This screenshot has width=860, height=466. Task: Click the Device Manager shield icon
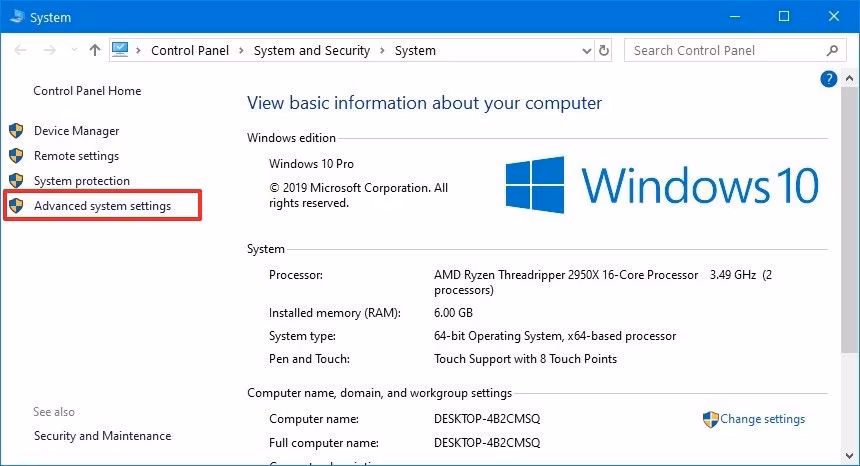pyautogui.click(x=16, y=131)
